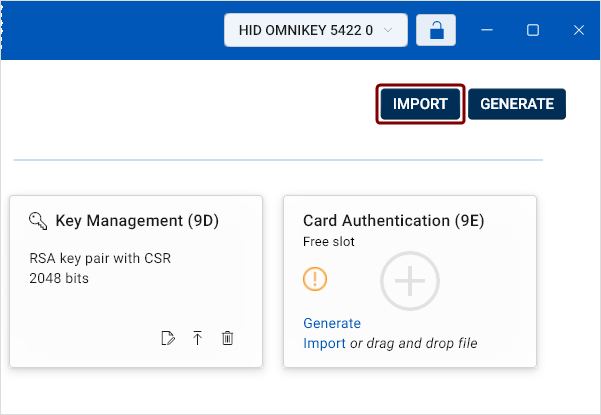Expand the reader list using the chevron arrow
This screenshot has height=415, width=601.
tap(389, 30)
